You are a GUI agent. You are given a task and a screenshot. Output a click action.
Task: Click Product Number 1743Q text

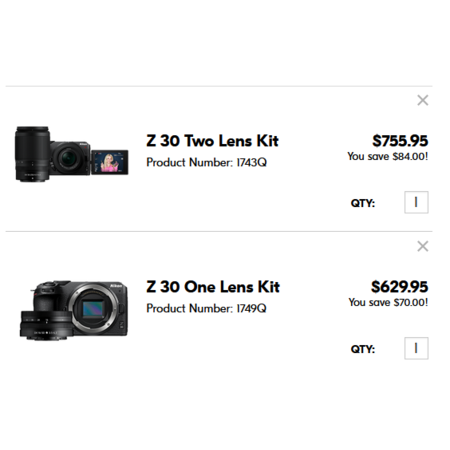(x=207, y=162)
